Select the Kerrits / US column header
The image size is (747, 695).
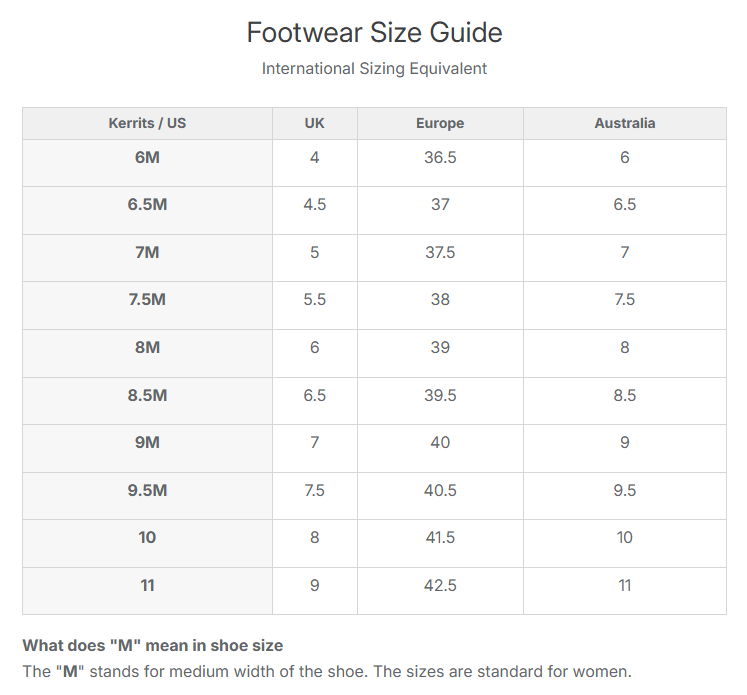pos(147,124)
